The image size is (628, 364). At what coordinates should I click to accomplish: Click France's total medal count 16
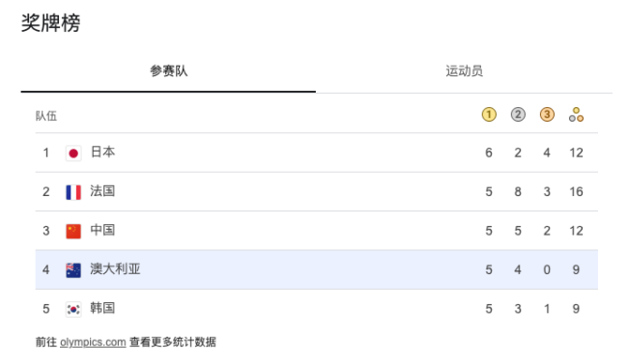click(x=577, y=192)
